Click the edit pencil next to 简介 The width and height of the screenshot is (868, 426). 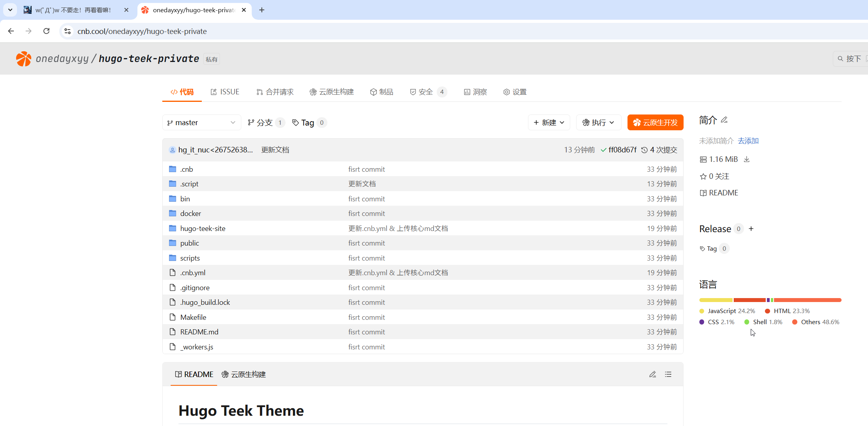[724, 120]
